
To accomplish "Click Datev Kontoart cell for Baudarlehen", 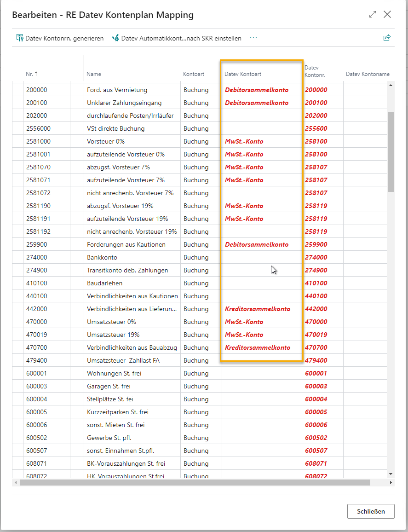I will (x=261, y=283).
